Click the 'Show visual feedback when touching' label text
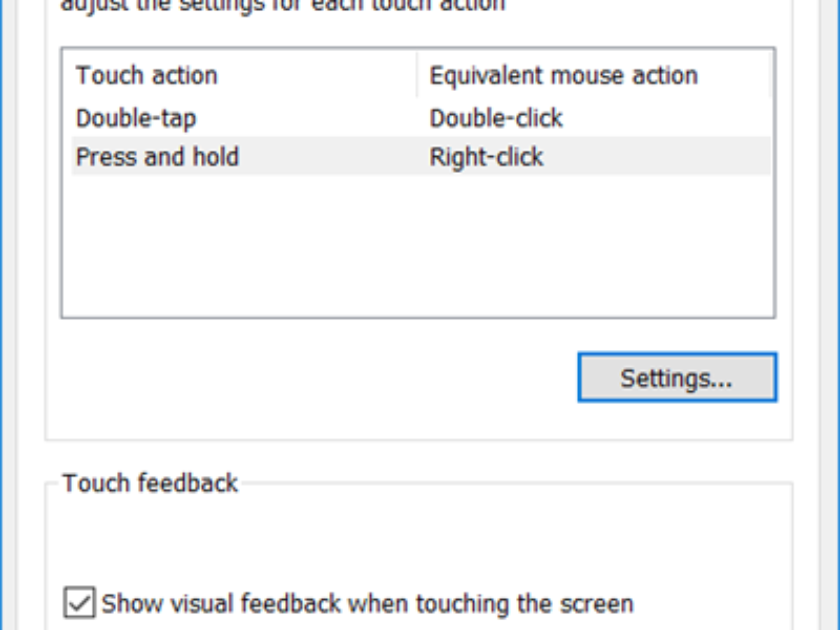 click(x=367, y=603)
